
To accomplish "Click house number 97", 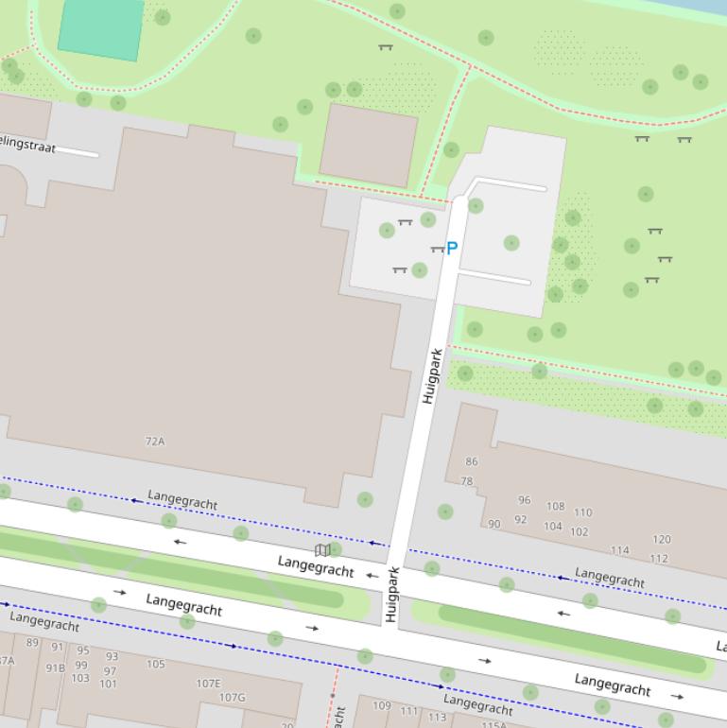I will 110,671.
